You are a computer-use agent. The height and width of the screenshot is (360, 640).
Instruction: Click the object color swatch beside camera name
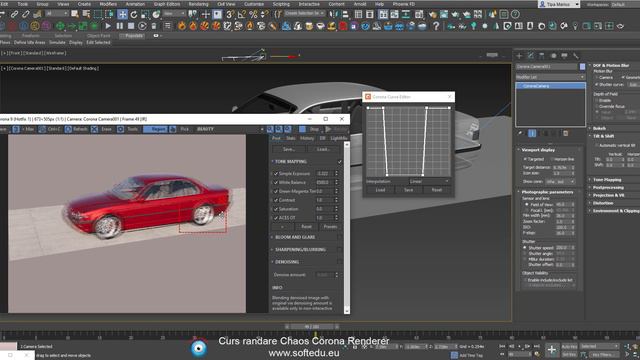point(582,67)
